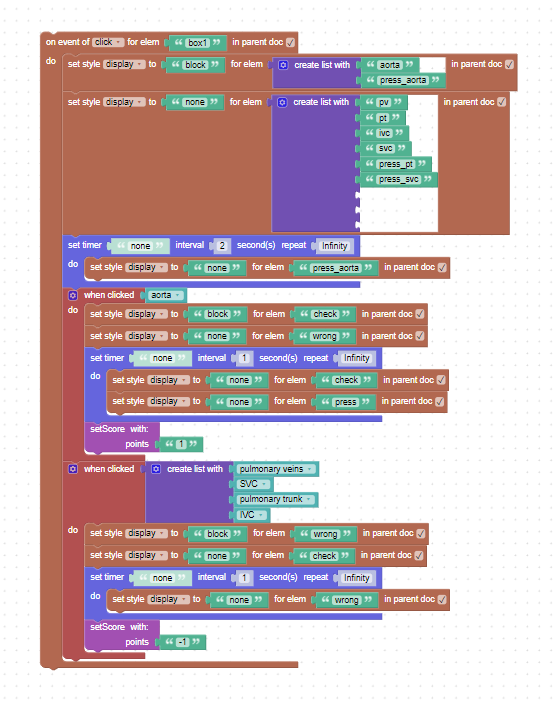Expand the SVC dropdown in the list

point(252,484)
